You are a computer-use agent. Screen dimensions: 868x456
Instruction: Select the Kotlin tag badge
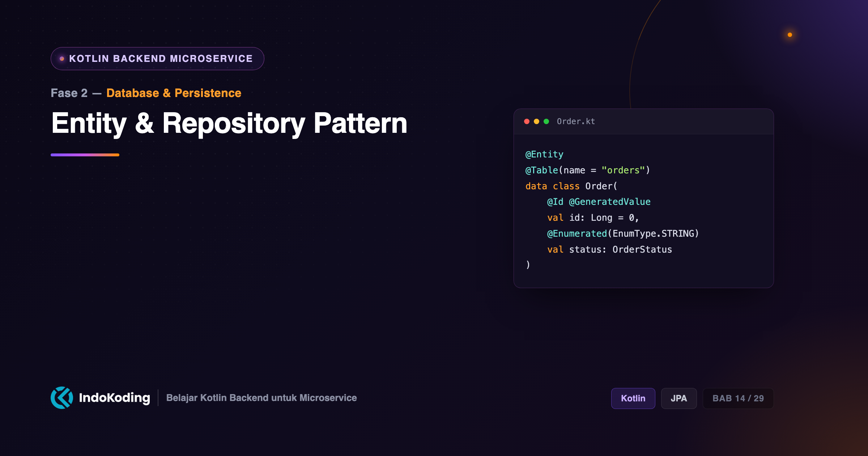click(633, 398)
